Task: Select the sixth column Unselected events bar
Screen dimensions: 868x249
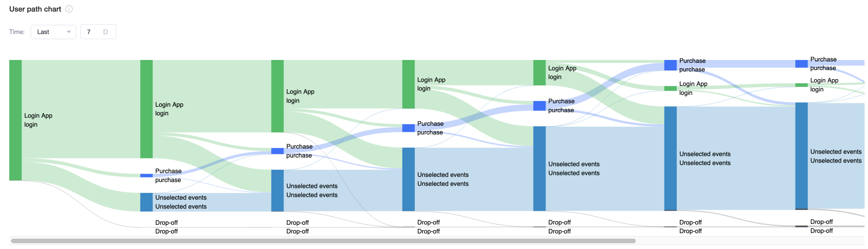Action: tap(670, 159)
